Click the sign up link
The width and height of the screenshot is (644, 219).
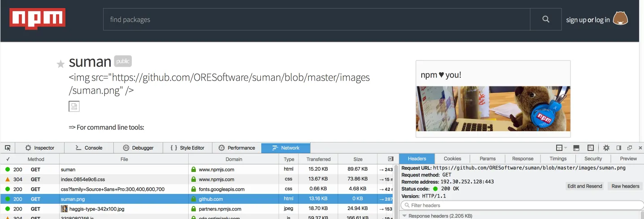(x=576, y=20)
